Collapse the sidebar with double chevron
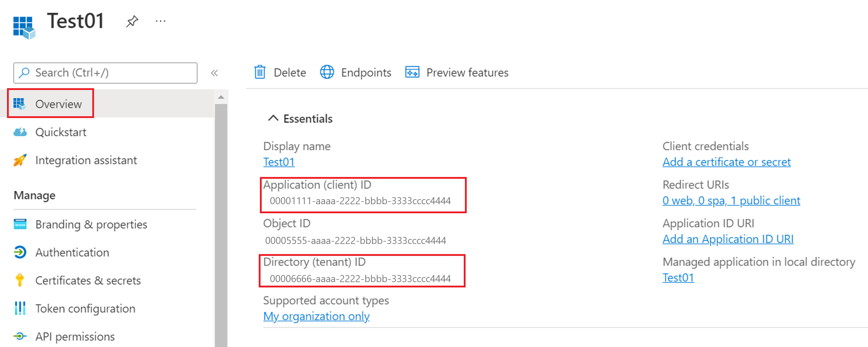 pyautogui.click(x=214, y=73)
